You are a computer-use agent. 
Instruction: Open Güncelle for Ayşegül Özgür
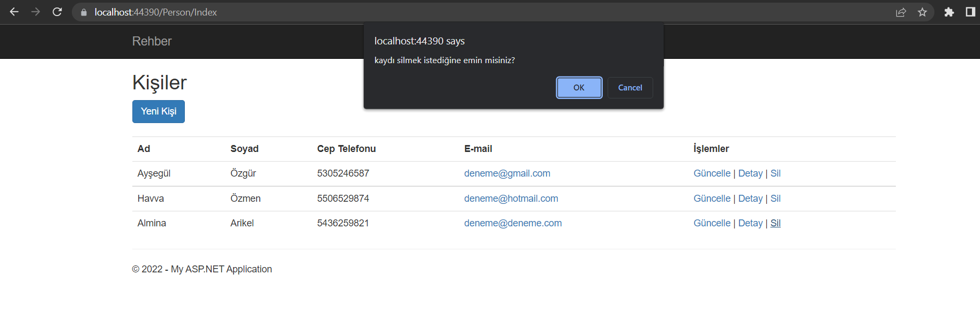pos(712,173)
